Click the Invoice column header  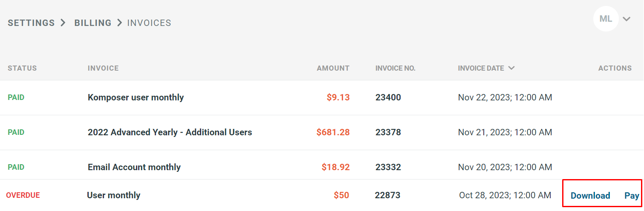click(103, 68)
